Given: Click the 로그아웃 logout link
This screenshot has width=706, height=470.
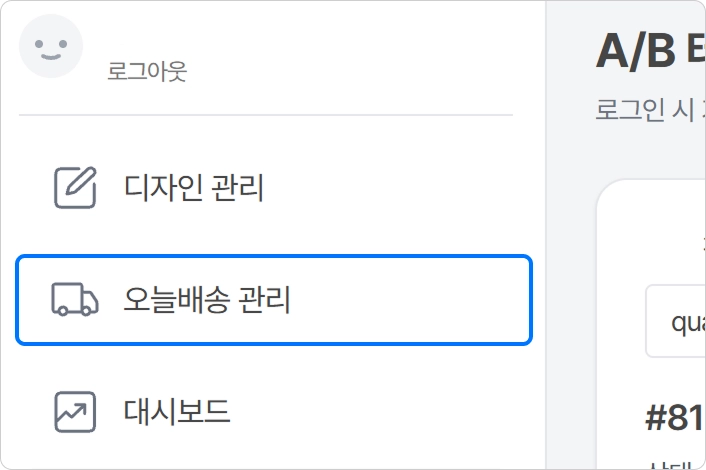Looking at the screenshot, I should [147, 72].
